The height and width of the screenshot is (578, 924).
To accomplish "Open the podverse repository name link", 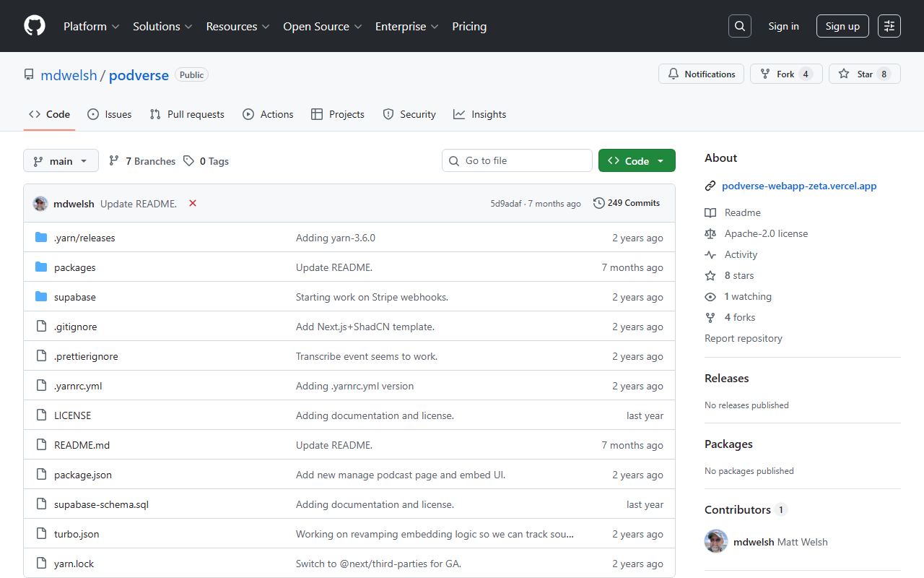I will click(139, 75).
